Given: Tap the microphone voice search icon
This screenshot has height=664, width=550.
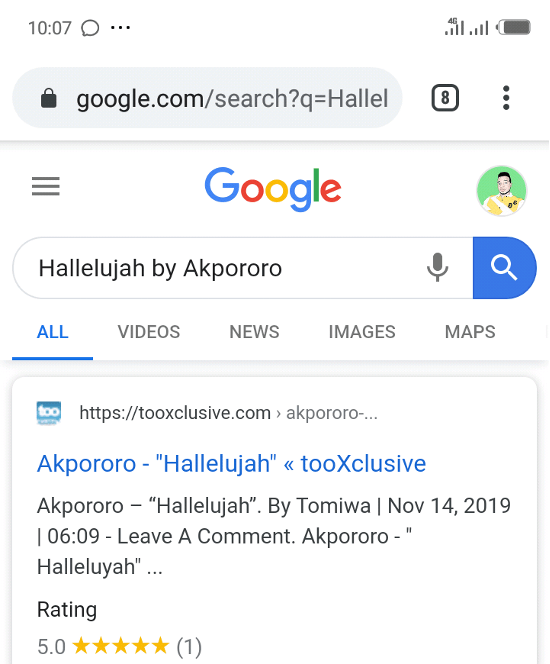Looking at the screenshot, I should (x=437, y=268).
